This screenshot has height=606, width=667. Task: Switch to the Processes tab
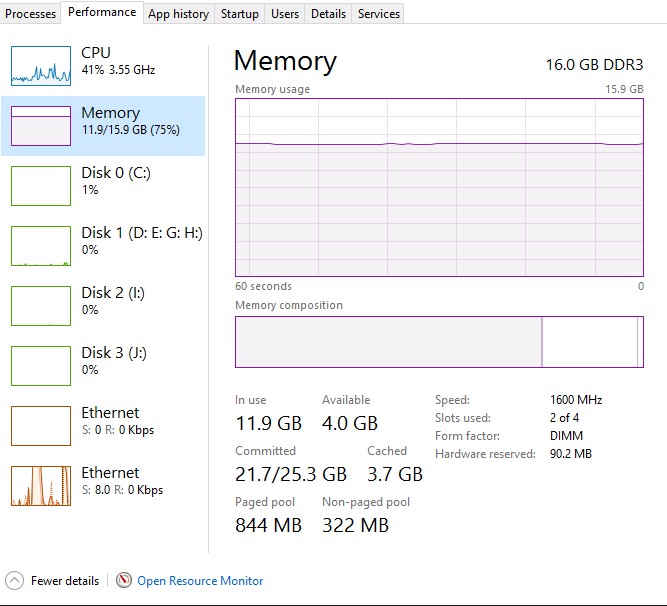pos(30,13)
